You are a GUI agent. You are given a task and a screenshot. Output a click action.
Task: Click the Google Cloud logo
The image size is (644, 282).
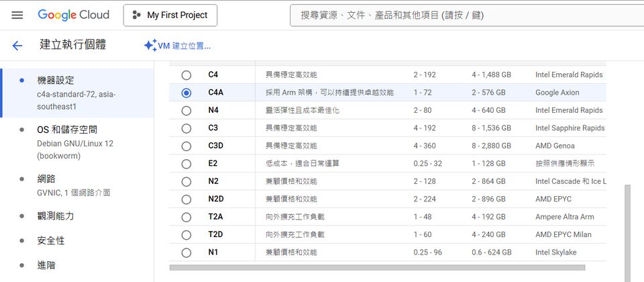point(74,15)
